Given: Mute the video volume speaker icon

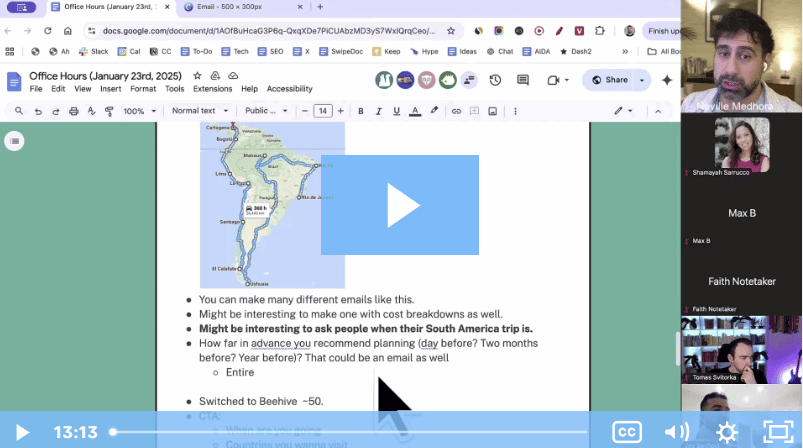Looking at the screenshot, I should 677,432.
